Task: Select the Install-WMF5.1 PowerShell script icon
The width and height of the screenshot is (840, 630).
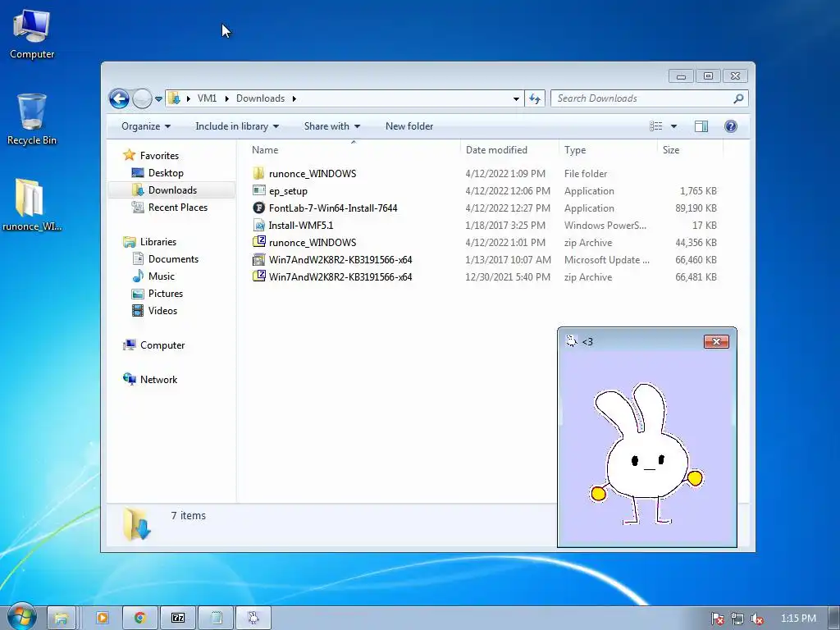Action: click(258, 225)
